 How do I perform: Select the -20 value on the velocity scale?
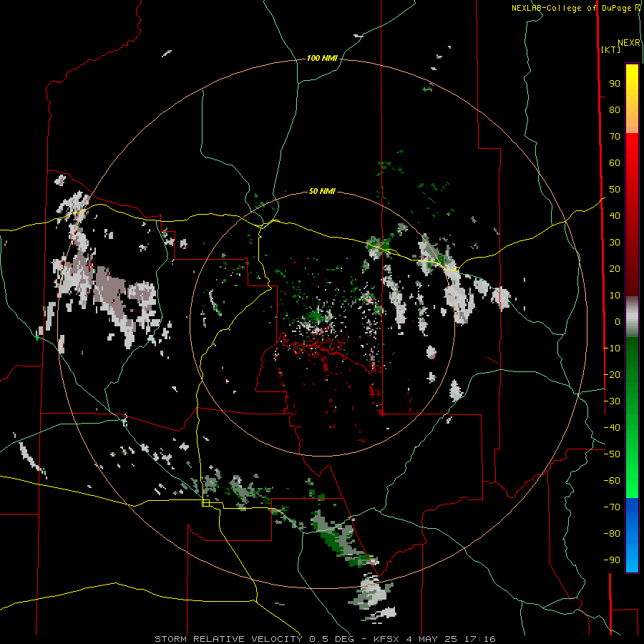612,374
